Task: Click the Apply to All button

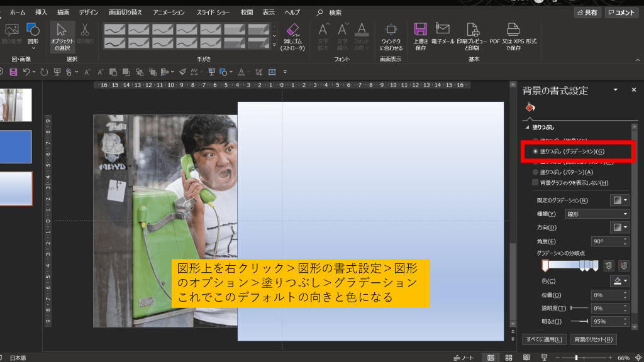Action: click(543, 340)
